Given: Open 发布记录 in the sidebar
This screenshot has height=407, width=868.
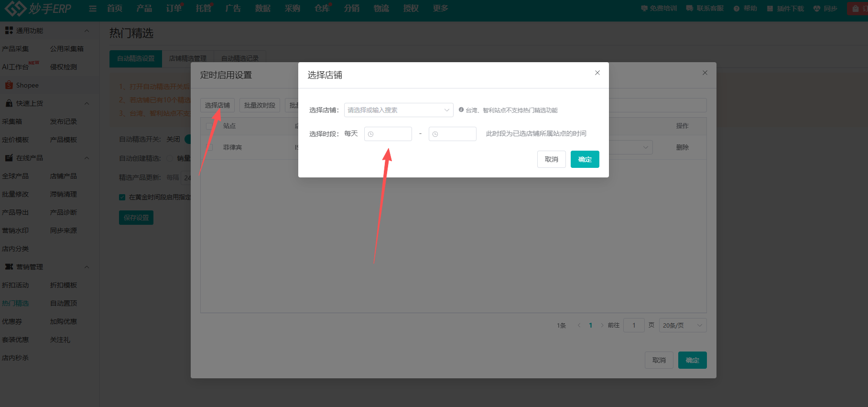Looking at the screenshot, I should click(64, 121).
